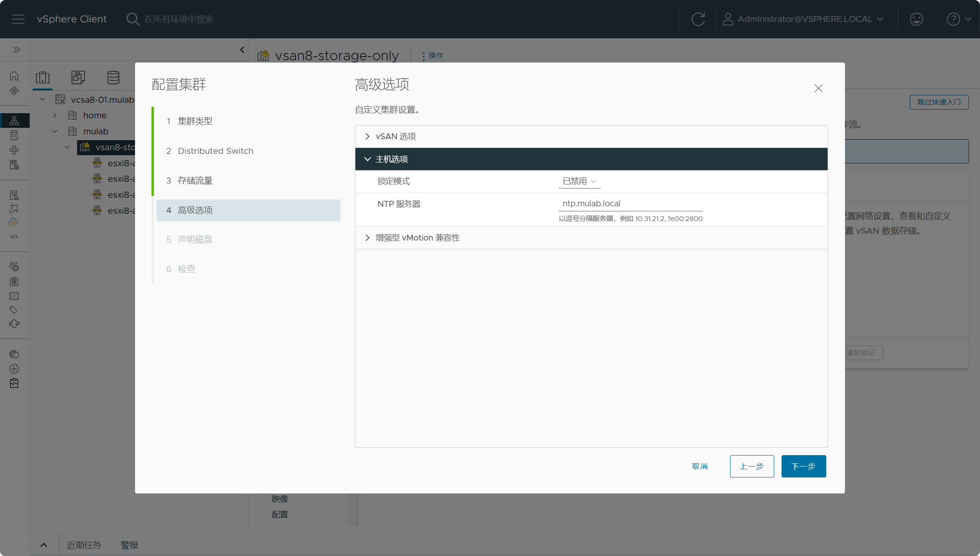Click 上一步 to go back
This screenshot has width=980, height=556.
pyautogui.click(x=751, y=467)
